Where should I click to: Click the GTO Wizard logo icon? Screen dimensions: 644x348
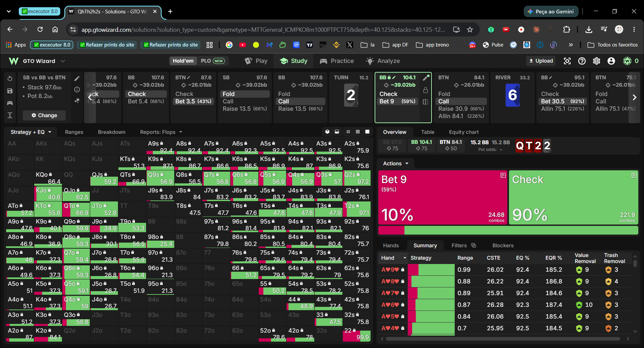tap(13, 61)
